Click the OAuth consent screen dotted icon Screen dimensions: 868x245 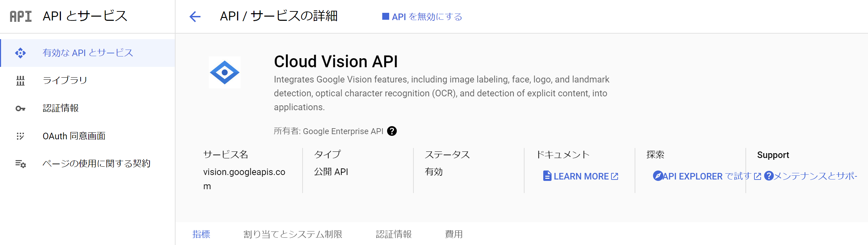pos(20,136)
